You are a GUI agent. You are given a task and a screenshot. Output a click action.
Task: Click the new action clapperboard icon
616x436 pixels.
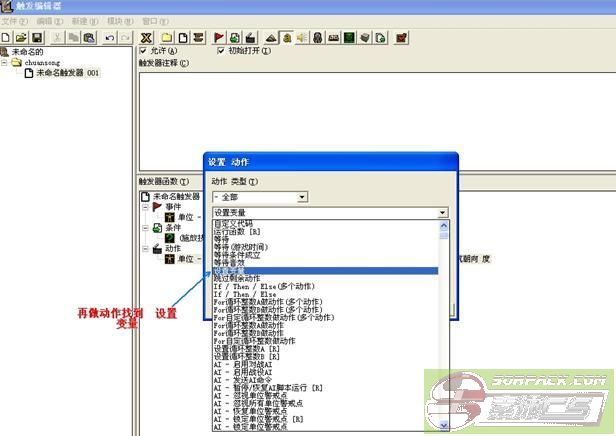point(250,37)
